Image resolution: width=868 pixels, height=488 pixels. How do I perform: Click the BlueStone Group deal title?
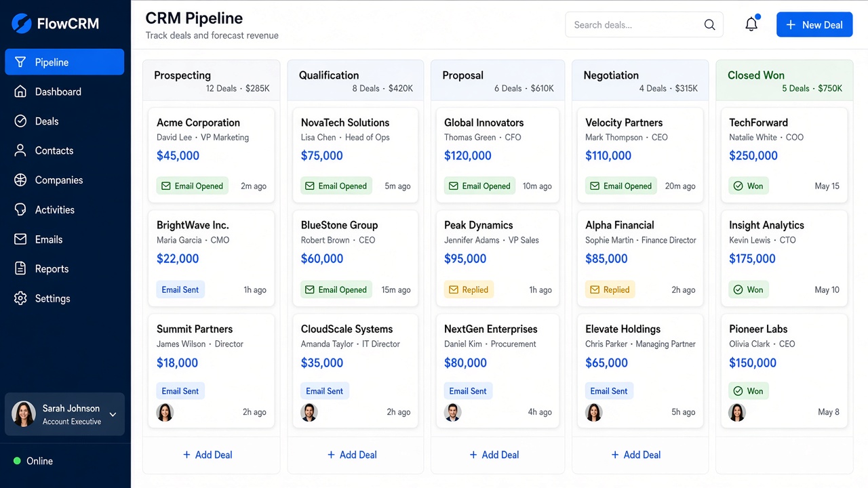339,225
